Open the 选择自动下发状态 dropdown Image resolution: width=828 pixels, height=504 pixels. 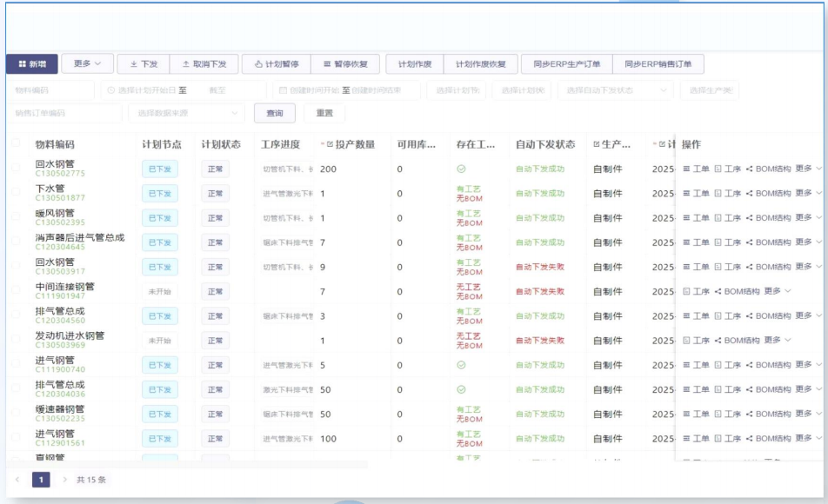tap(615, 90)
